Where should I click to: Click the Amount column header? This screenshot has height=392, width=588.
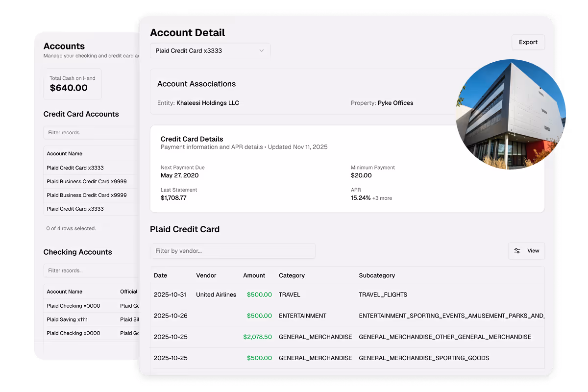(254, 275)
